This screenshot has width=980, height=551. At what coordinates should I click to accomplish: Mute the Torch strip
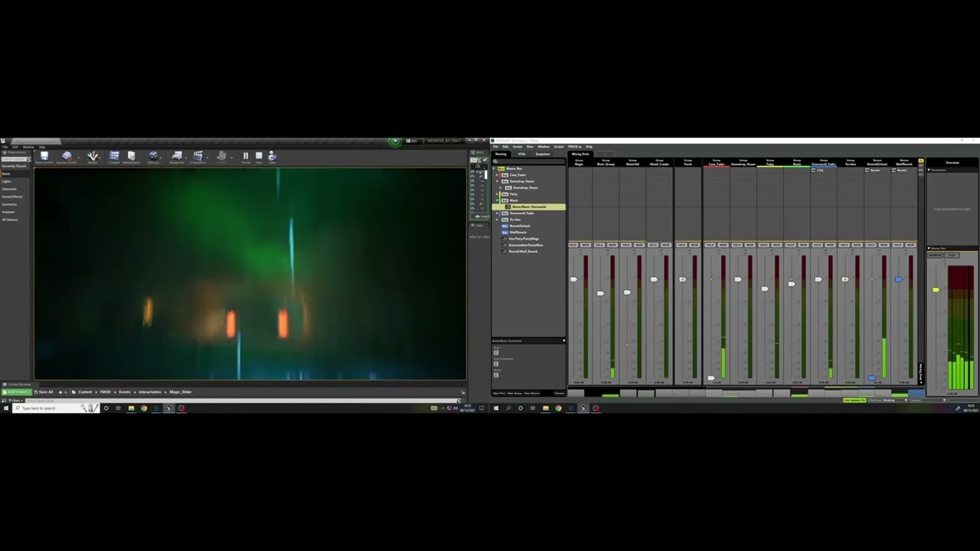[694, 245]
